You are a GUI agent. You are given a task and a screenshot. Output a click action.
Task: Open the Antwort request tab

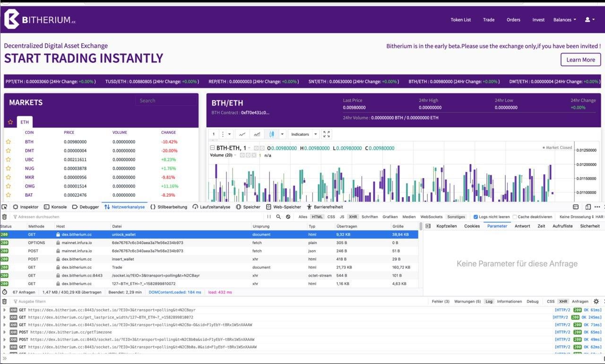522,226
